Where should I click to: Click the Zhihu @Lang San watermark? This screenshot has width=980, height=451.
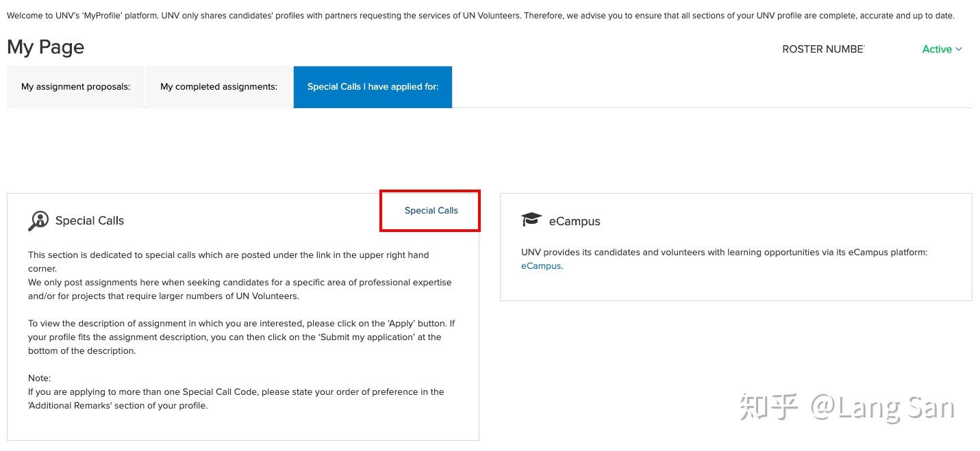(x=846, y=408)
